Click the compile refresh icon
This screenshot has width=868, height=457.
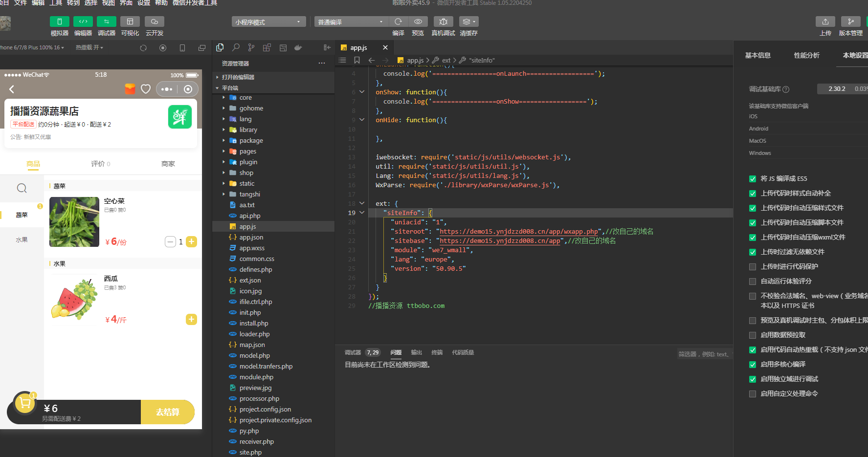pyautogui.click(x=398, y=22)
